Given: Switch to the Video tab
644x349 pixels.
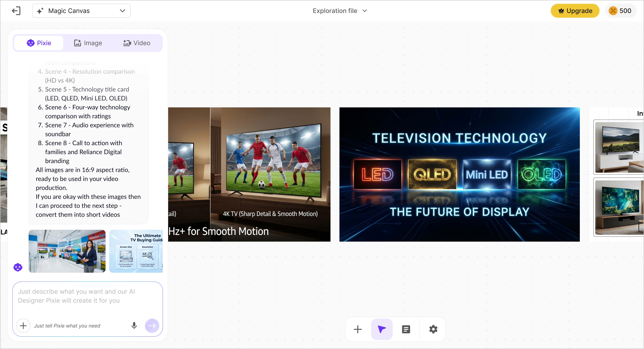Looking at the screenshot, I should tap(137, 43).
